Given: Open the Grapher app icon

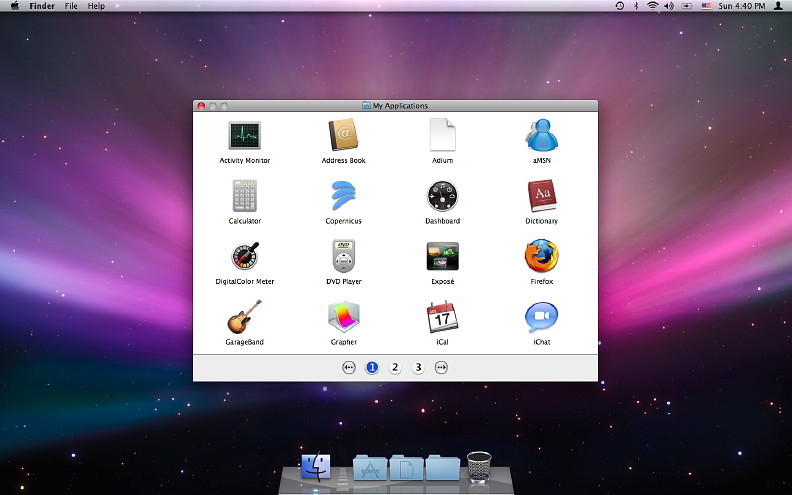Looking at the screenshot, I should (343, 317).
